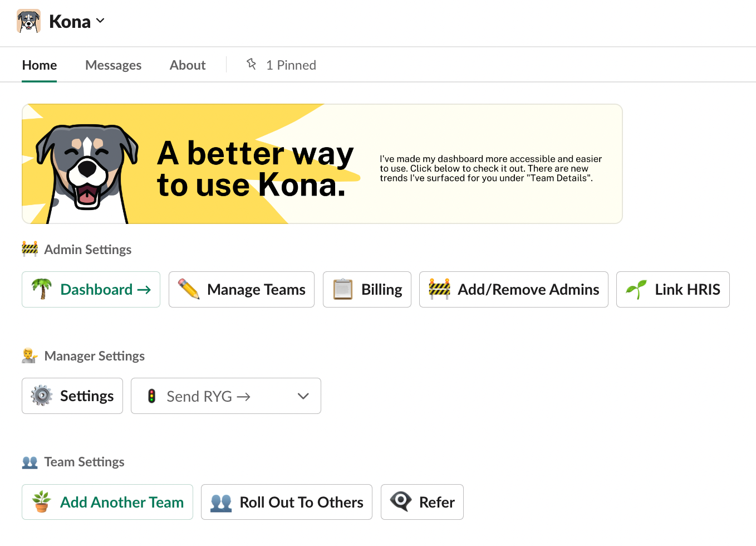The width and height of the screenshot is (756, 546).
Task: Click the pin icon beside 1 Pinned
Action: click(252, 65)
